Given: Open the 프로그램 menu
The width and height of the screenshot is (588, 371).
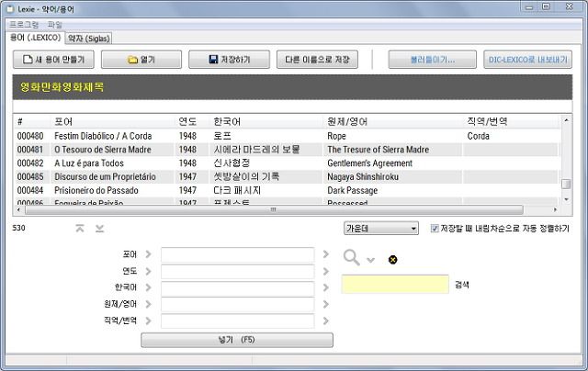Looking at the screenshot, I should (x=24, y=25).
